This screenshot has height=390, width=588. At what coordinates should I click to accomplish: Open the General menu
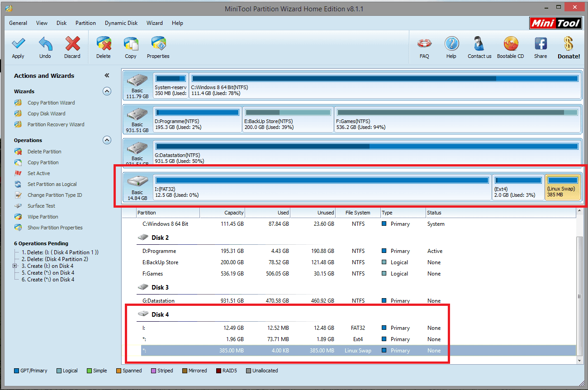18,23
